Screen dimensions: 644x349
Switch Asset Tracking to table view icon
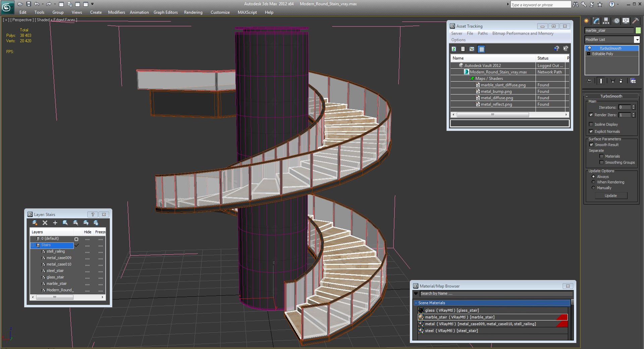(481, 49)
